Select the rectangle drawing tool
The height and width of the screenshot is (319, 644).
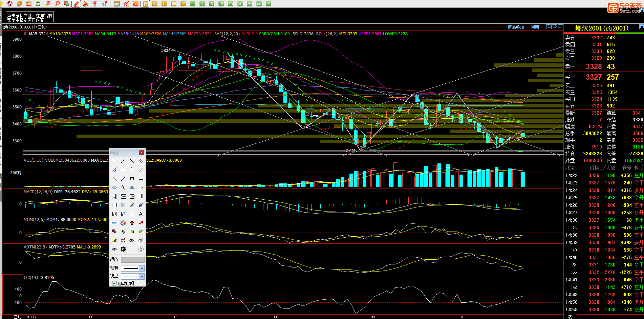pyautogui.click(x=132, y=179)
